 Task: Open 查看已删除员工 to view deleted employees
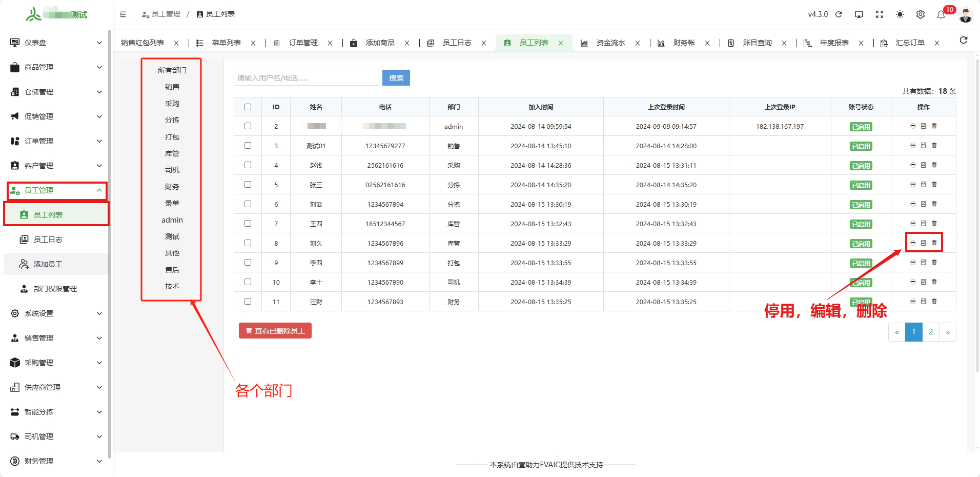point(275,330)
